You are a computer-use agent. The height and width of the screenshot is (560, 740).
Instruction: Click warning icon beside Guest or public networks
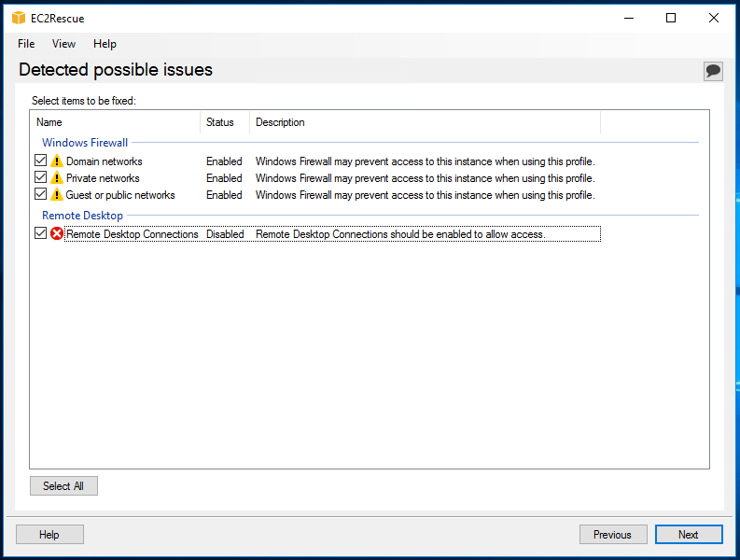[x=57, y=194]
